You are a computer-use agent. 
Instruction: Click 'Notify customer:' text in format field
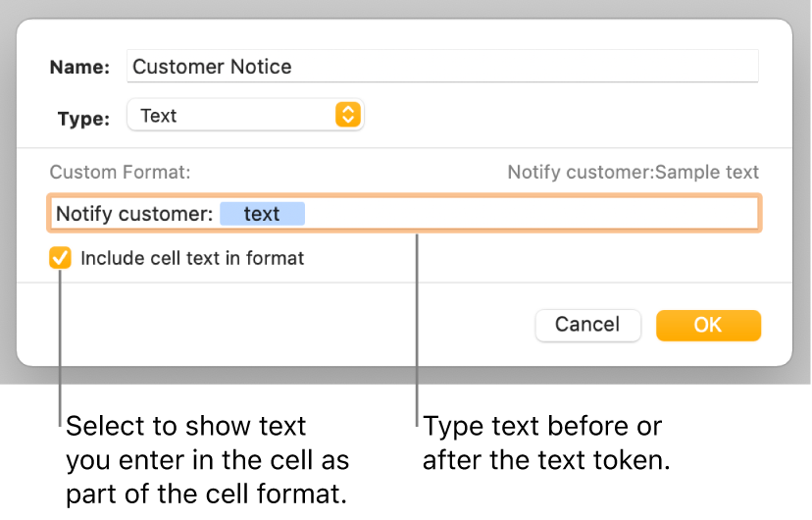tap(133, 214)
